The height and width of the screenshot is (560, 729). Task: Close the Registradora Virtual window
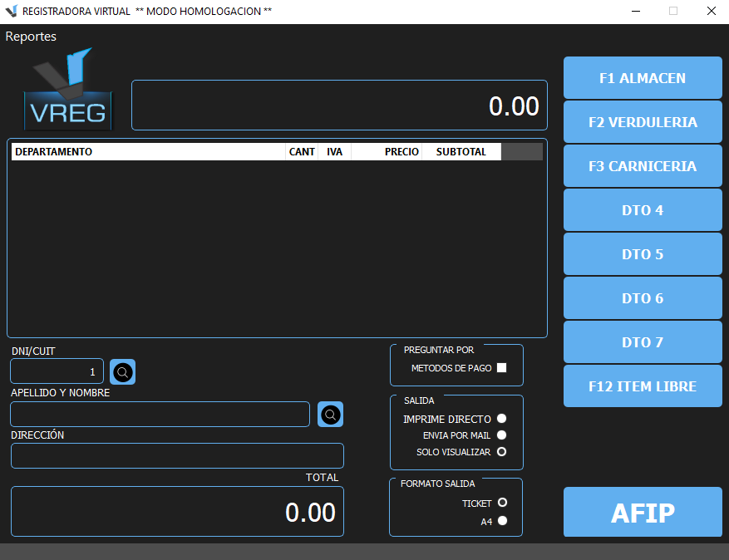coord(712,11)
